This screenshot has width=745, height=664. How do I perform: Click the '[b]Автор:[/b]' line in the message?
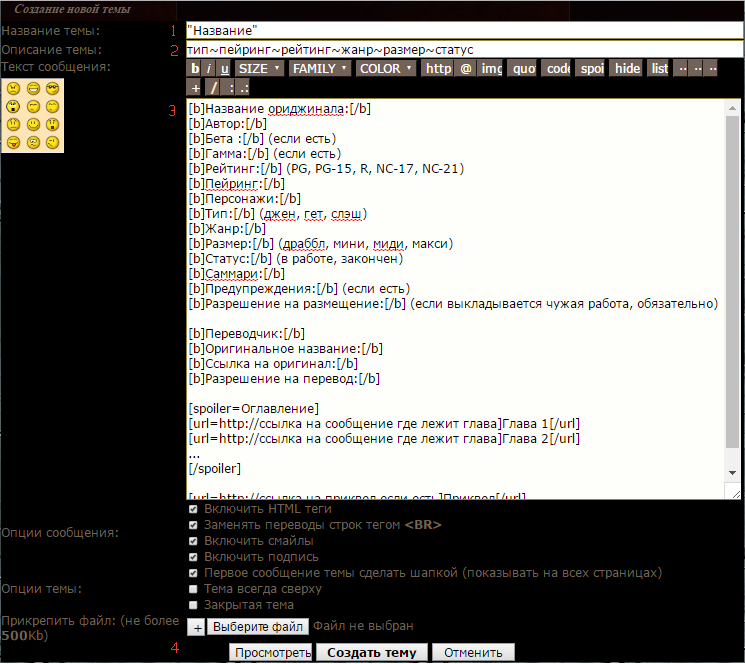click(x=228, y=124)
